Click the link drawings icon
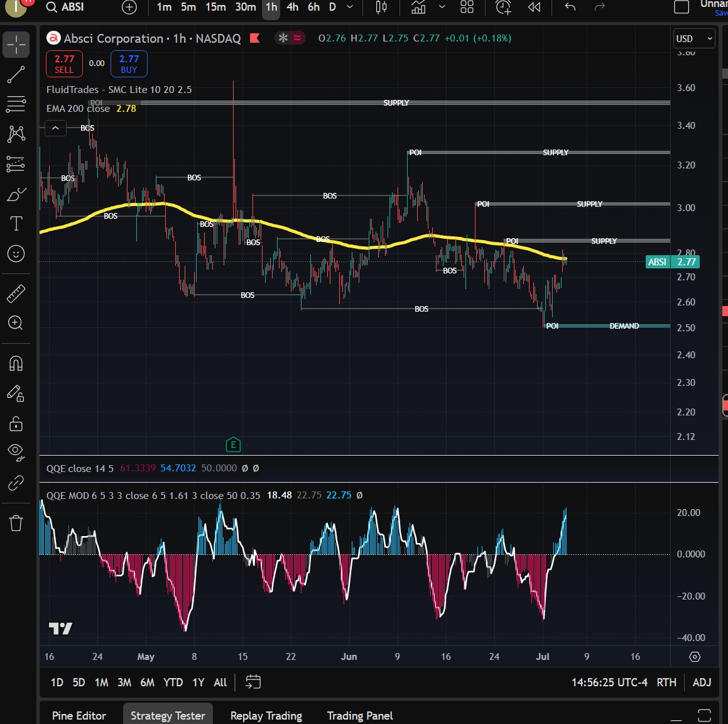Screen dimensions: 728x724 [x=16, y=483]
